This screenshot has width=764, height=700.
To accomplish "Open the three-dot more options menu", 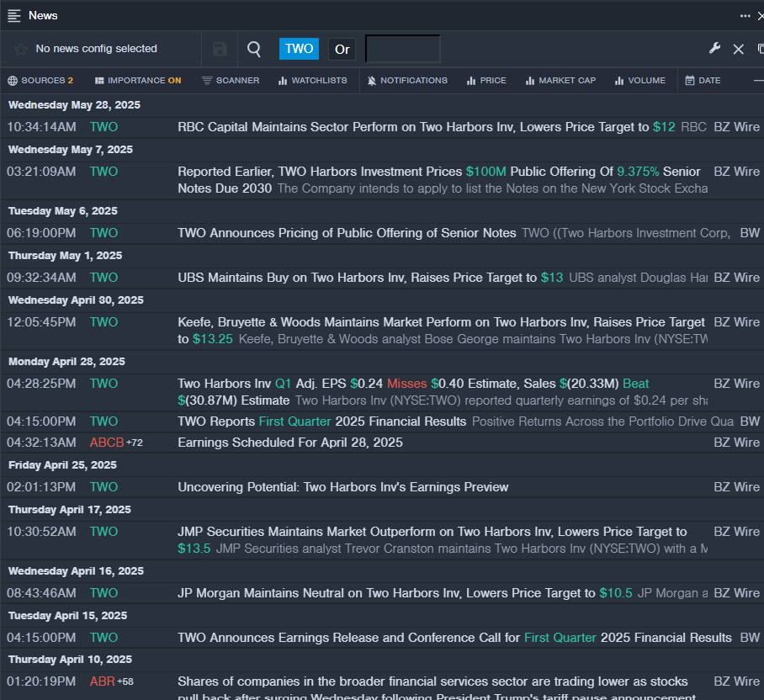I will (x=745, y=16).
